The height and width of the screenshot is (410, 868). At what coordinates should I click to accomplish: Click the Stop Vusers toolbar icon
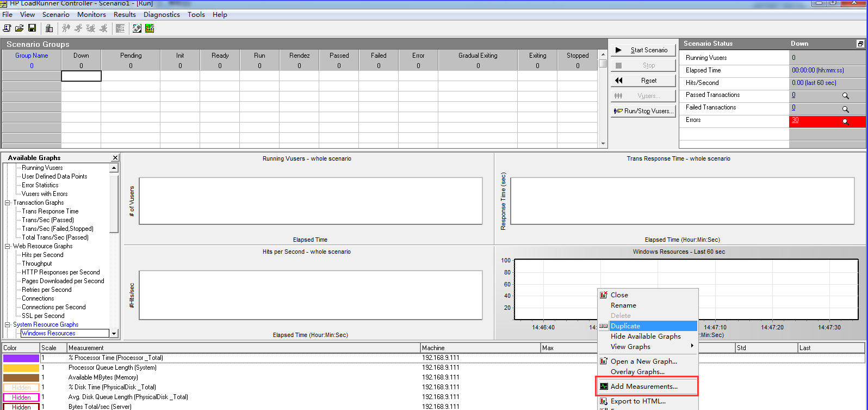(103, 28)
